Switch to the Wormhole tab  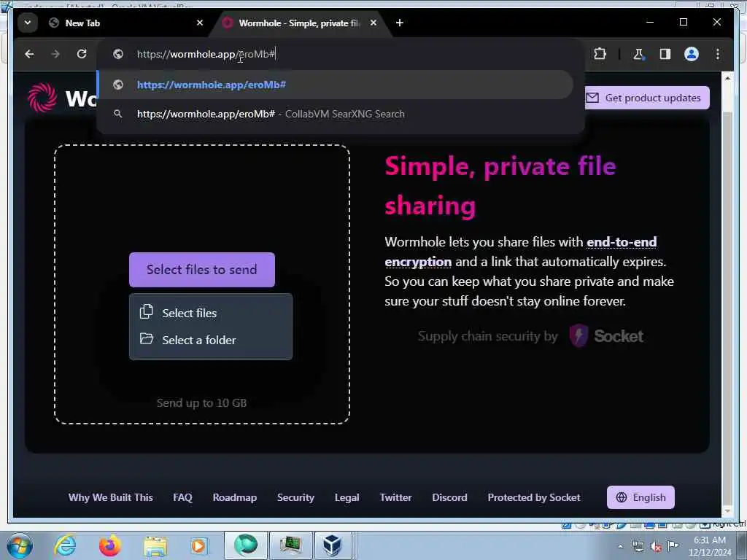pos(298,23)
